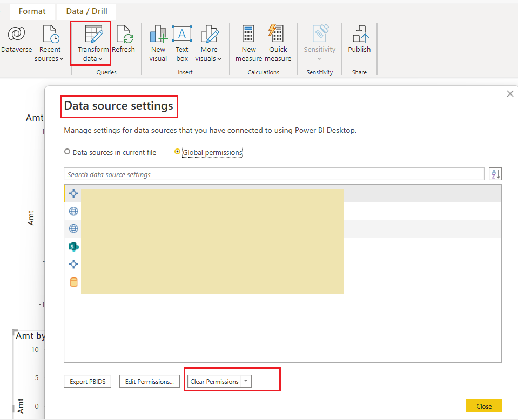This screenshot has height=420, width=518.
Task: Open the Clear Permissions dropdown arrow
Action: pyautogui.click(x=246, y=381)
